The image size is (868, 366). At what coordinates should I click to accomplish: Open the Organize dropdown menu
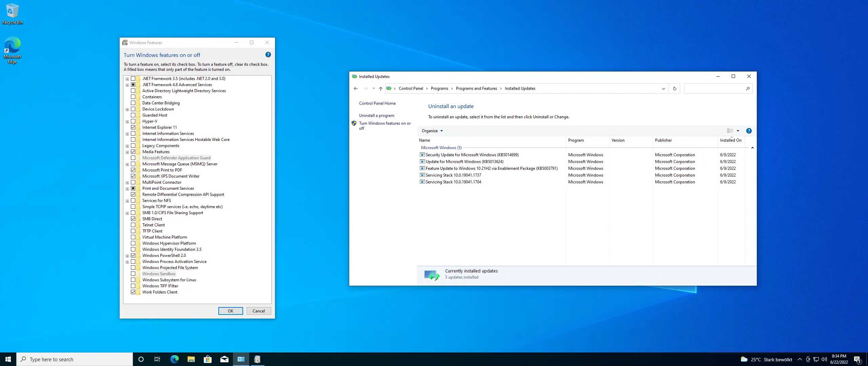432,131
